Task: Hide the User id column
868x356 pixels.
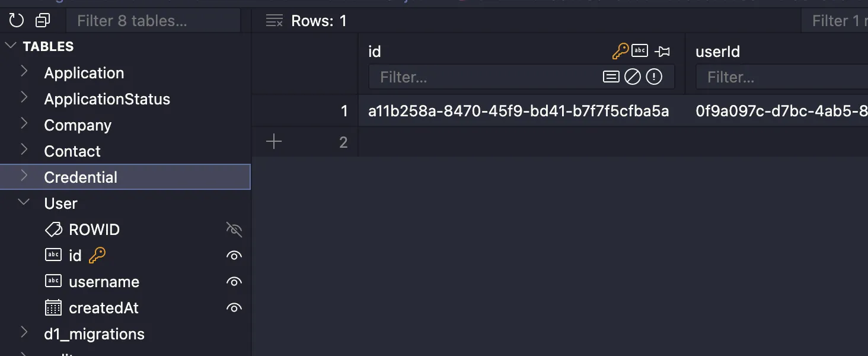Action: (234, 256)
